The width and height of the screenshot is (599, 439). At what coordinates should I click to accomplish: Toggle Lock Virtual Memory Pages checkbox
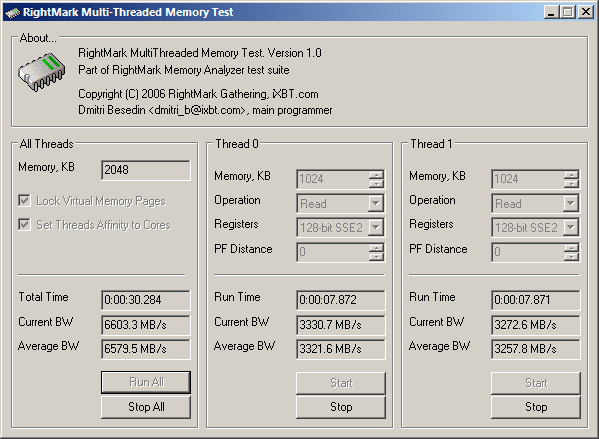24,201
